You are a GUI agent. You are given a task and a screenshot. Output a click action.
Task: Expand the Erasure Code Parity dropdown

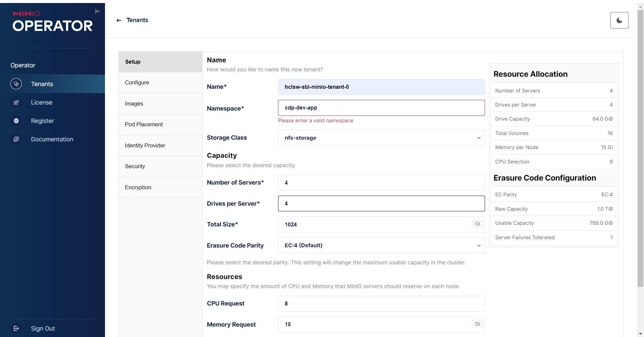[x=381, y=246]
